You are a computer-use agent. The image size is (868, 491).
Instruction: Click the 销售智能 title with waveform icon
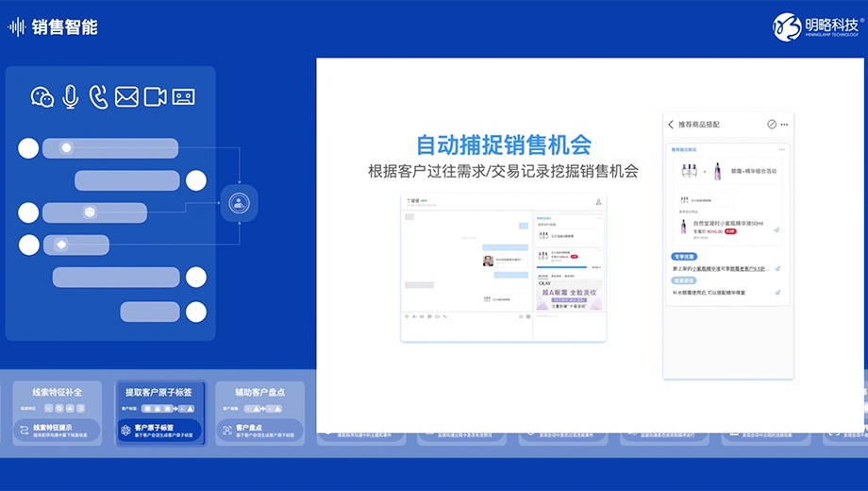[x=54, y=26]
